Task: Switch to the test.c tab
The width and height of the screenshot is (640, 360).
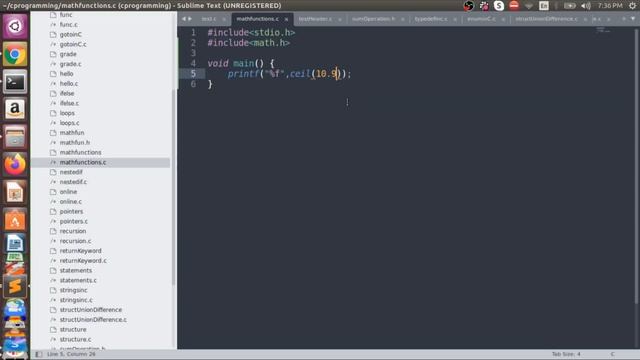Action: pos(209,19)
